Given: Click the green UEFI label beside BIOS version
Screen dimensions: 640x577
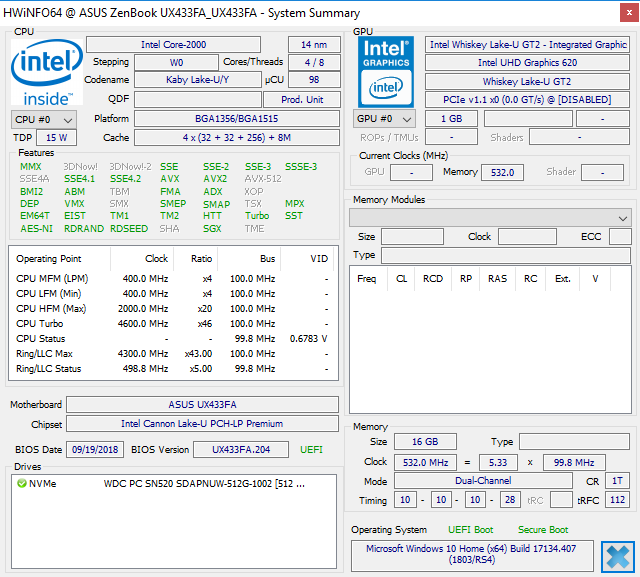Looking at the screenshot, I should click(311, 450).
